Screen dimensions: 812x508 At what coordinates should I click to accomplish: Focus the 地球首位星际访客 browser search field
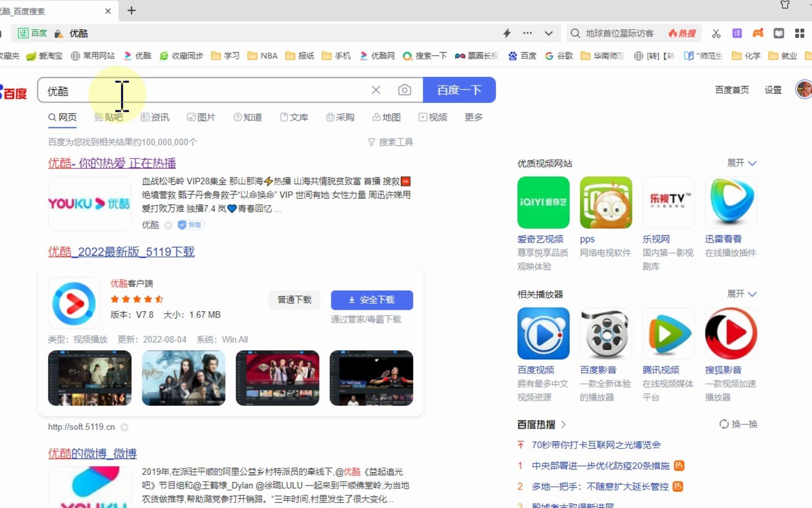(619, 33)
